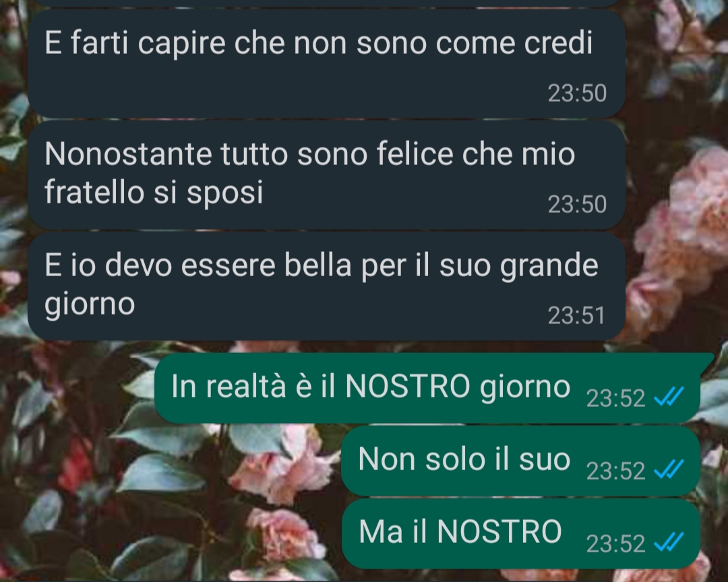This screenshot has height=582, width=728.
Task: Tap double check marks beside 'Non solo il suo'
Action: pyautogui.click(x=669, y=470)
